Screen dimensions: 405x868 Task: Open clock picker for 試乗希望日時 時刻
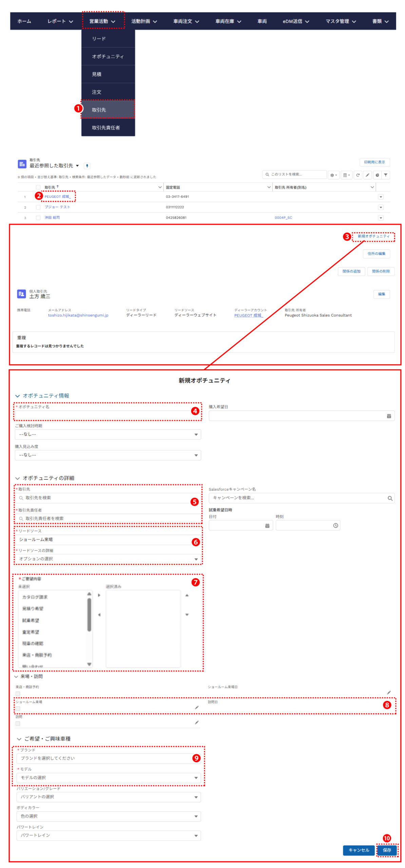[x=335, y=526]
